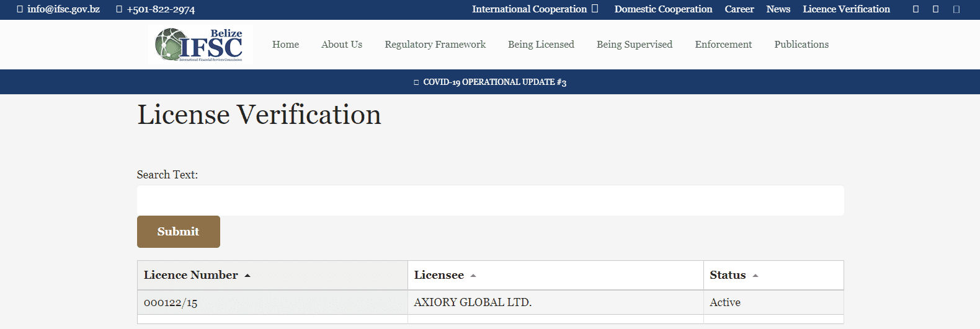Click the phone icon beside +501-822-2974
980x329 pixels.
(x=119, y=9)
